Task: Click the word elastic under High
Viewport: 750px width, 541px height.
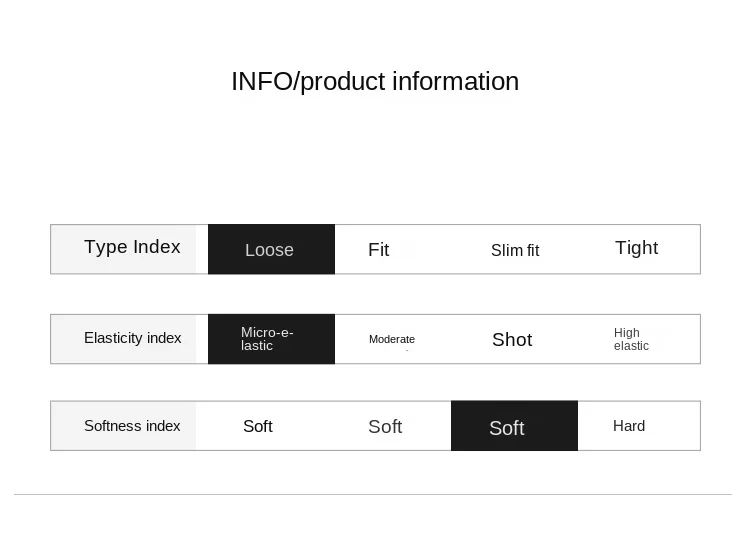Action: (631, 346)
